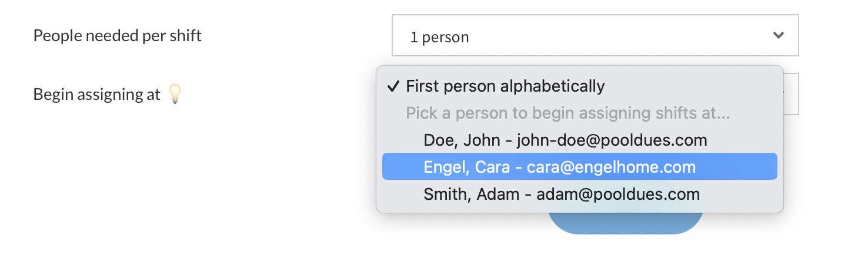Click adam@pooldues.com email entry
868x255 pixels.
(618, 194)
